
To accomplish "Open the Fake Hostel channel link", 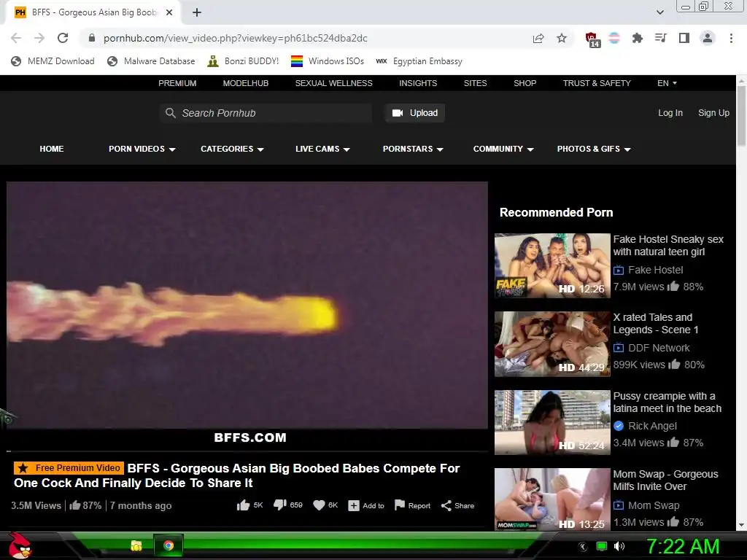I will pyautogui.click(x=656, y=270).
